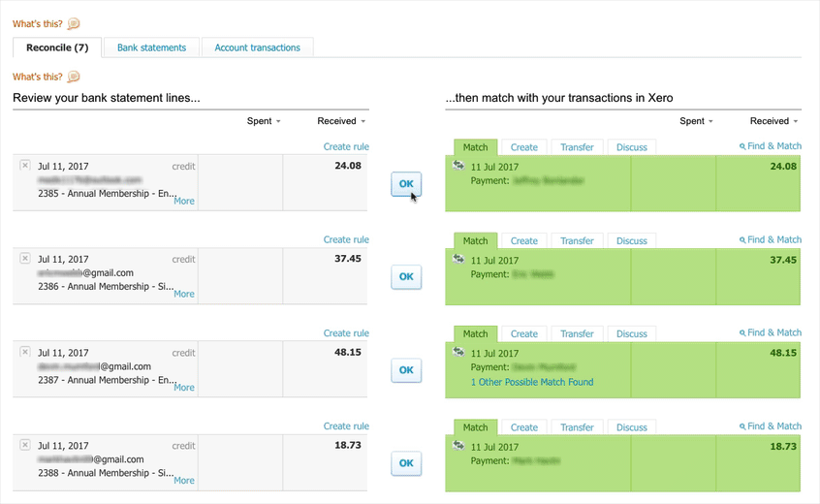Click the green matched transaction panel for 18.73
This screenshot has height=504, width=820.
pos(622,463)
